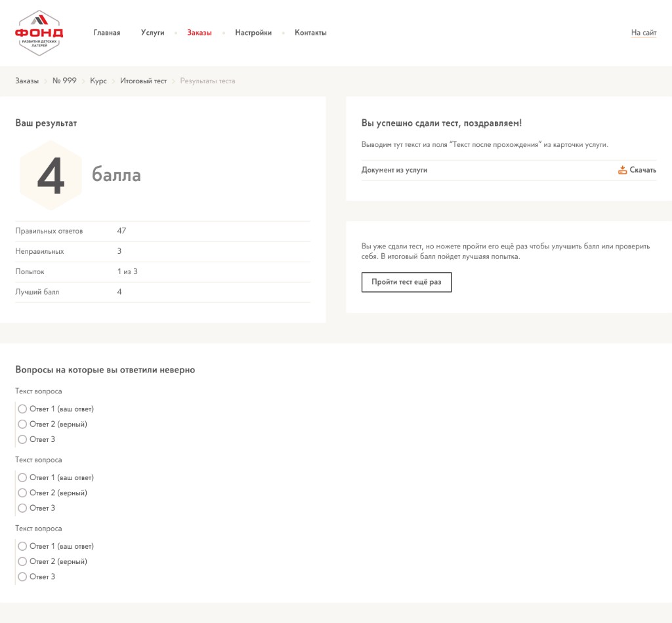Click the Заказы breadcrumb link
The height and width of the screenshot is (623, 672).
(x=27, y=81)
